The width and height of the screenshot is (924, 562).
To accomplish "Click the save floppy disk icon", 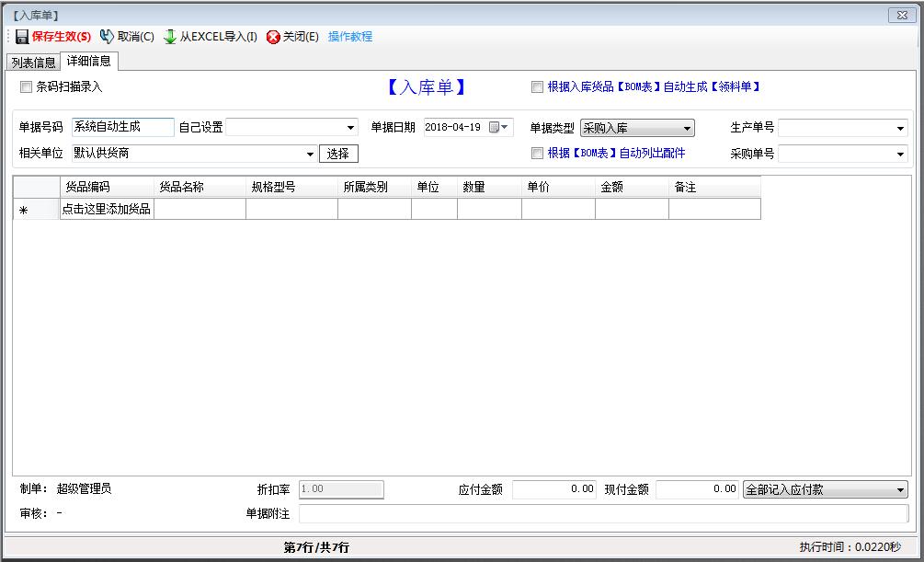I will point(22,37).
